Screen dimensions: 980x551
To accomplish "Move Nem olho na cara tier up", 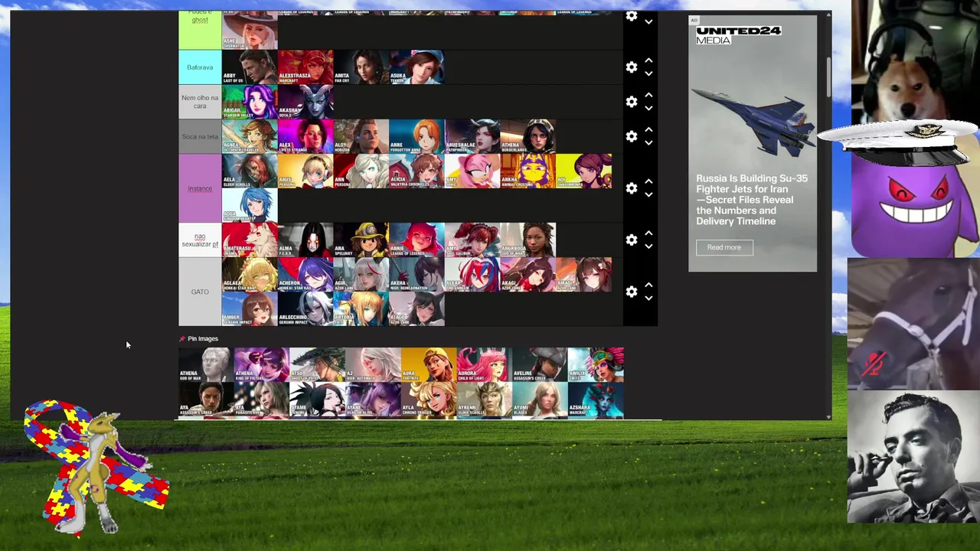I will pos(648,95).
